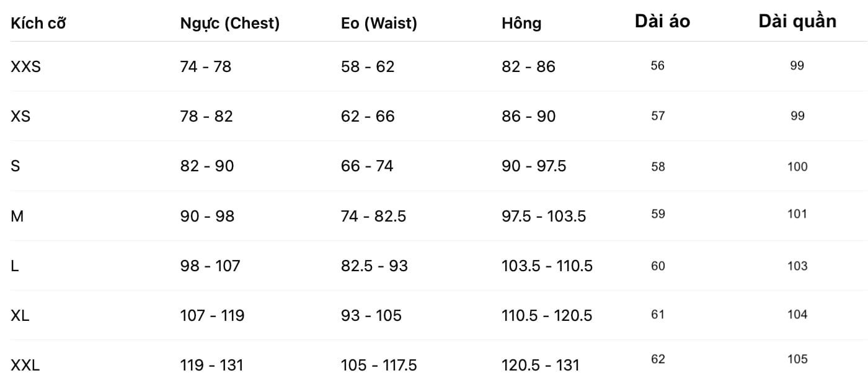
Task: Select the "Dài quần" column header
Action: (797, 21)
